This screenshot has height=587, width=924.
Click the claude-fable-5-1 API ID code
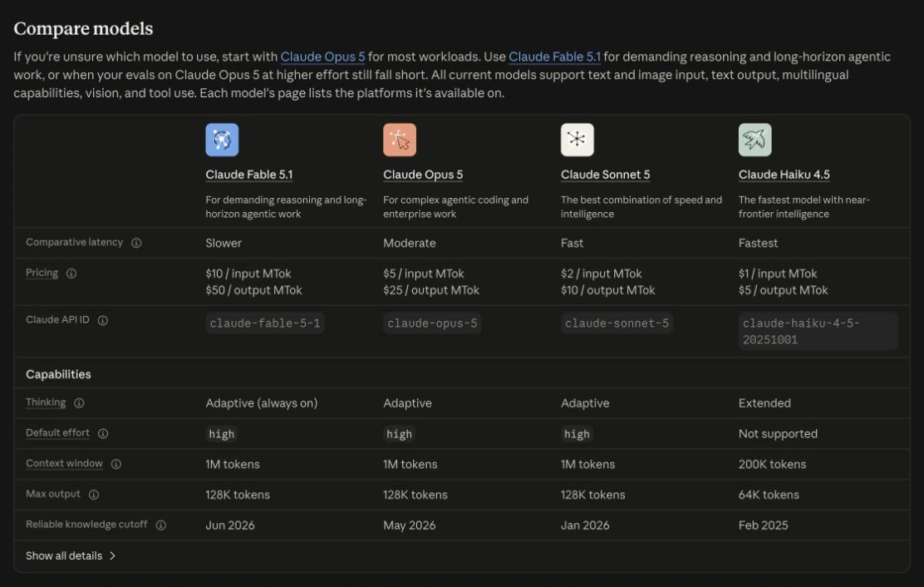[264, 323]
